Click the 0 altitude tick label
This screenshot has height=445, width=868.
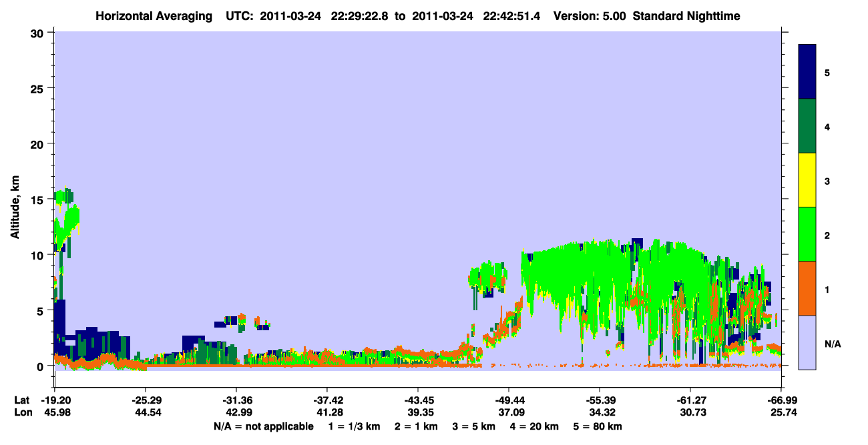(x=41, y=366)
